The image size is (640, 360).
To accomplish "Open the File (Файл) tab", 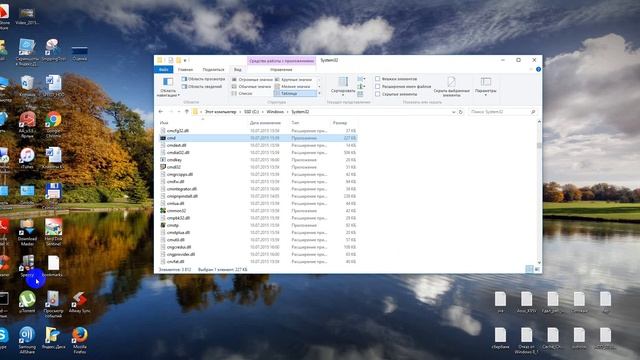I will point(164,69).
